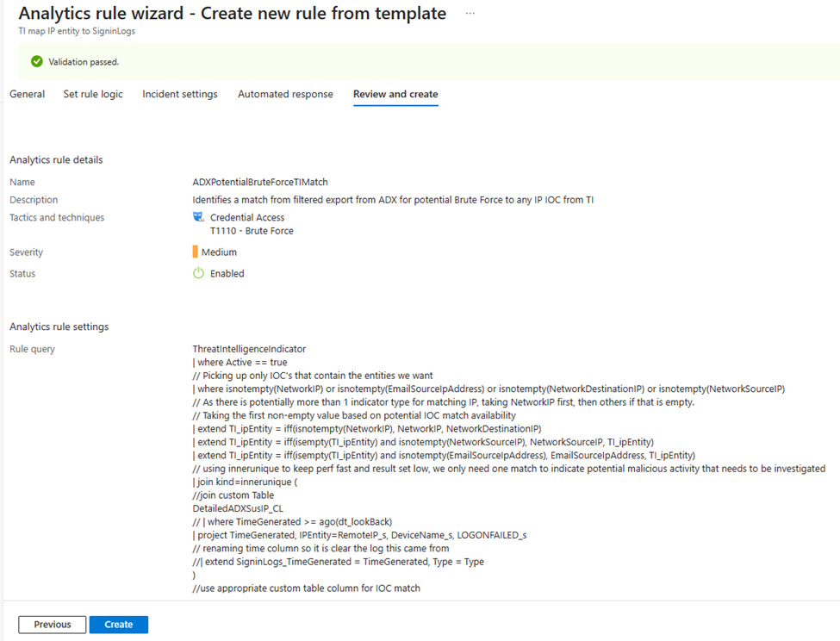Open the Set rule logic tab
Image resolution: width=840 pixels, height=641 pixels.
pos(93,94)
